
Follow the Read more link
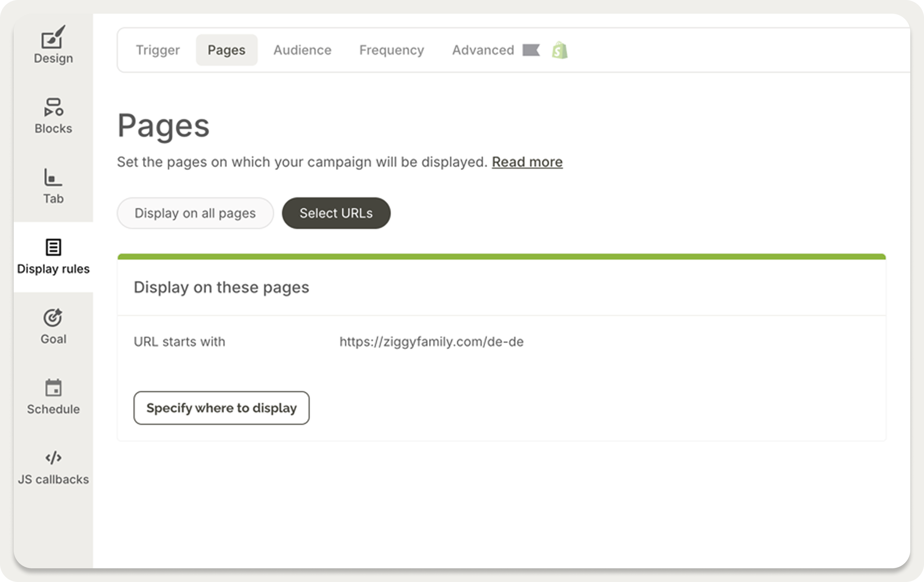tap(527, 162)
